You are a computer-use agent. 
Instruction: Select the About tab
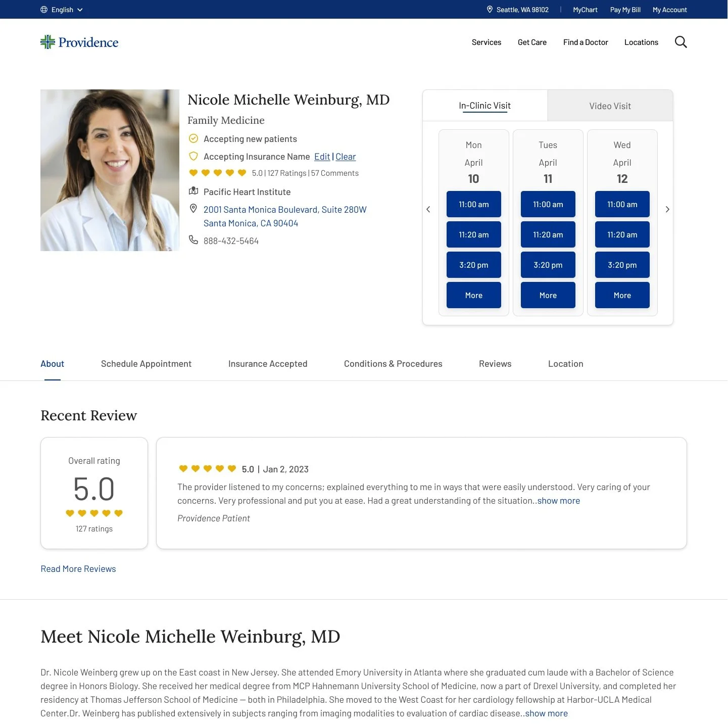point(53,364)
